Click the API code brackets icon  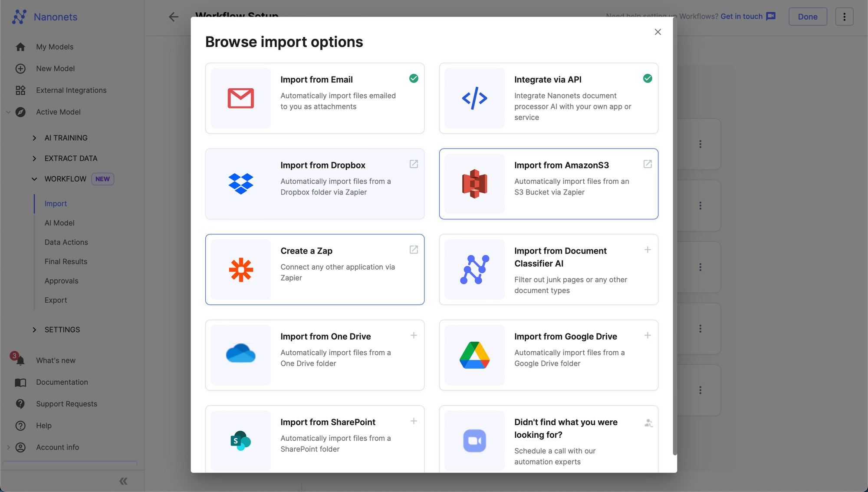474,98
